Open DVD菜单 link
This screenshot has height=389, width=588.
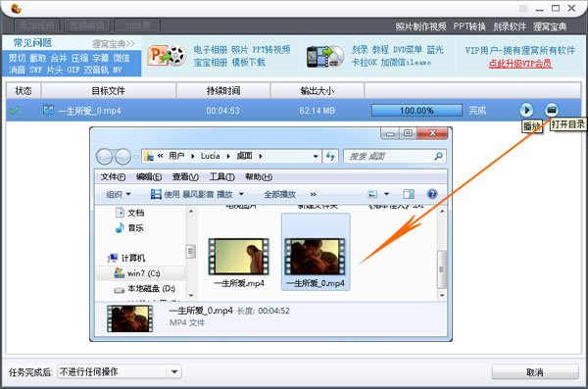point(408,50)
